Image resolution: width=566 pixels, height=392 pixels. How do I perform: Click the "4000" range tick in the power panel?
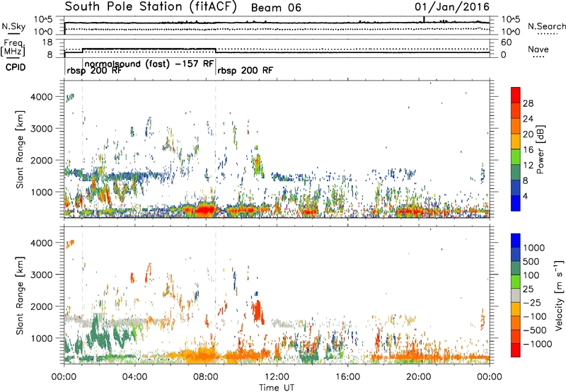(41, 97)
